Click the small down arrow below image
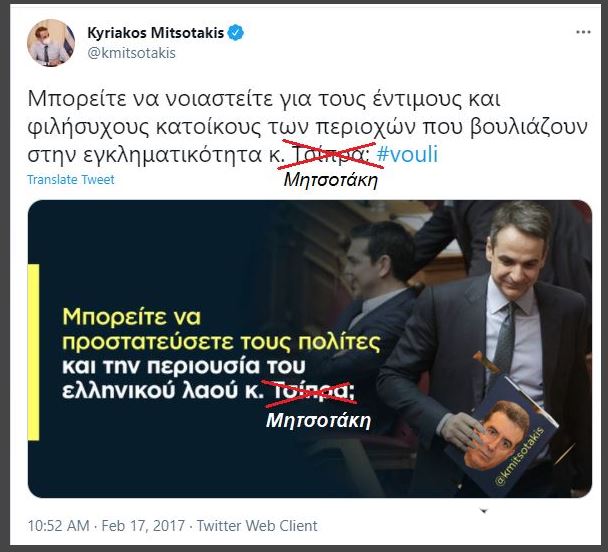Viewport: 608px width, 552px height. coord(484,511)
